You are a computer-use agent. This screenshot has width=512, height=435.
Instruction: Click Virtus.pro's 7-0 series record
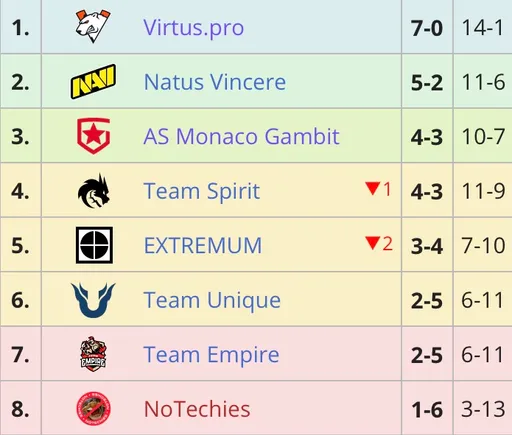tap(427, 28)
